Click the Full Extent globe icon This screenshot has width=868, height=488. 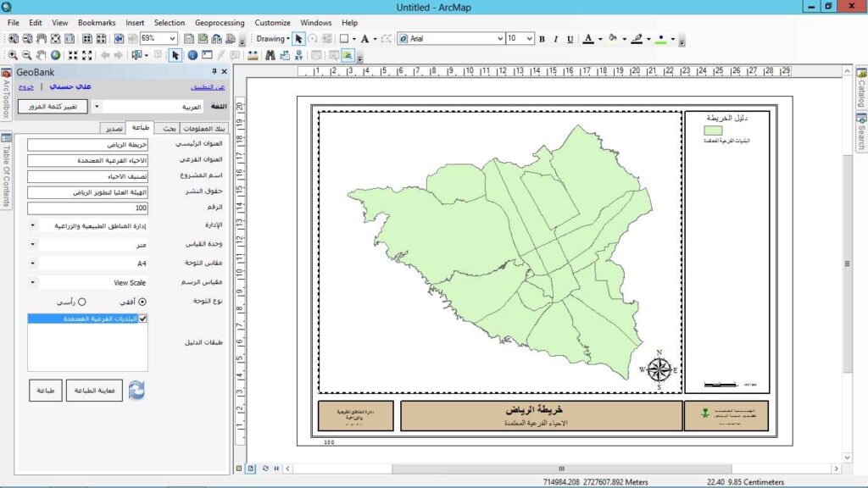pyautogui.click(x=55, y=55)
